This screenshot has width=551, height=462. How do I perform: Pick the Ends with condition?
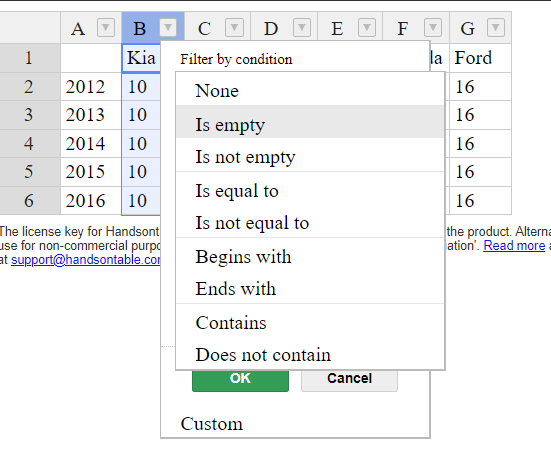tap(310, 287)
